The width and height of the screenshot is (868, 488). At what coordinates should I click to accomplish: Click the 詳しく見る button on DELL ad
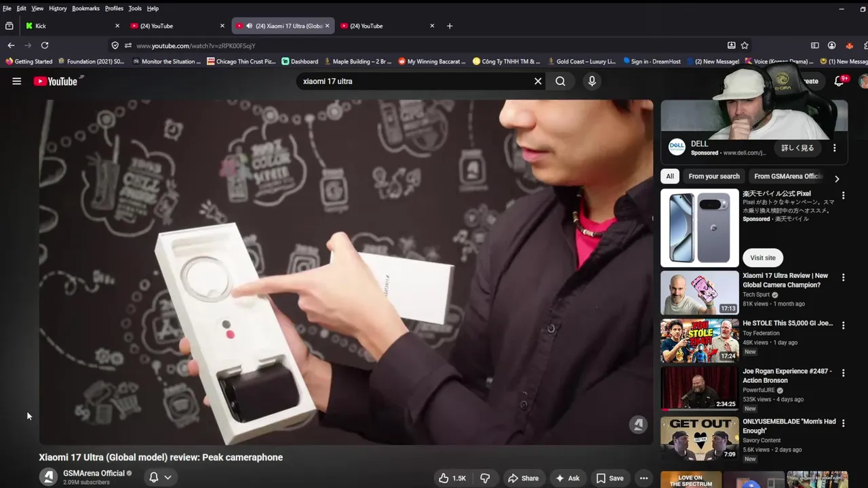[x=797, y=148]
